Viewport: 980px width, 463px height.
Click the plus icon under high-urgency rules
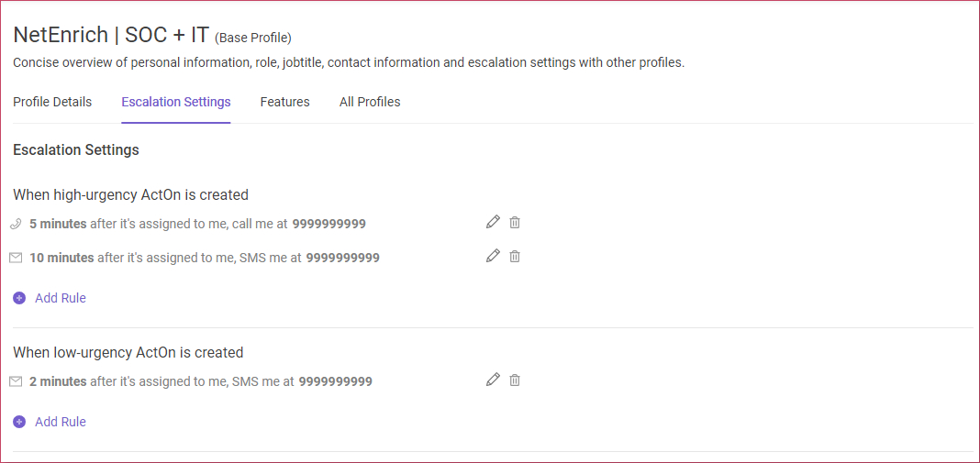click(19, 298)
